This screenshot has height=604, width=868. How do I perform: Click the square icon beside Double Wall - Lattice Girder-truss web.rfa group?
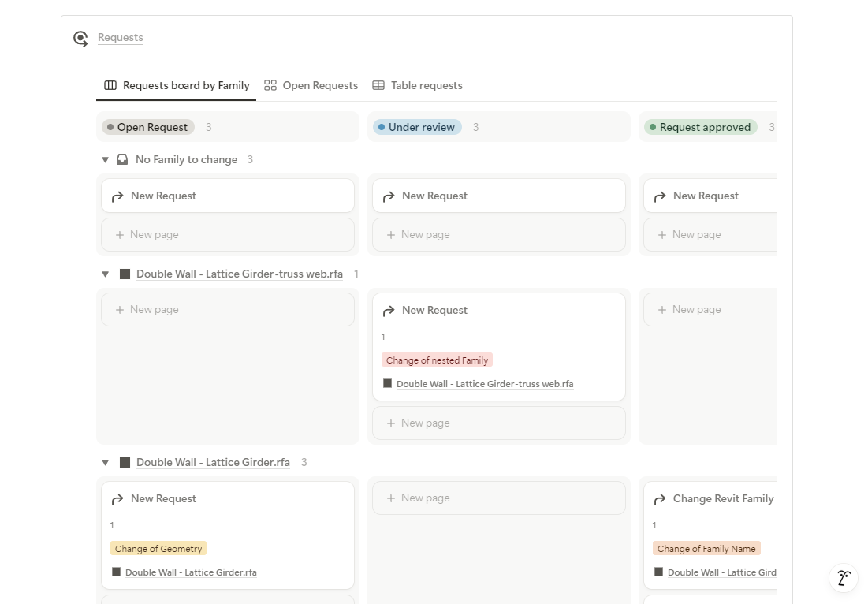tap(125, 274)
